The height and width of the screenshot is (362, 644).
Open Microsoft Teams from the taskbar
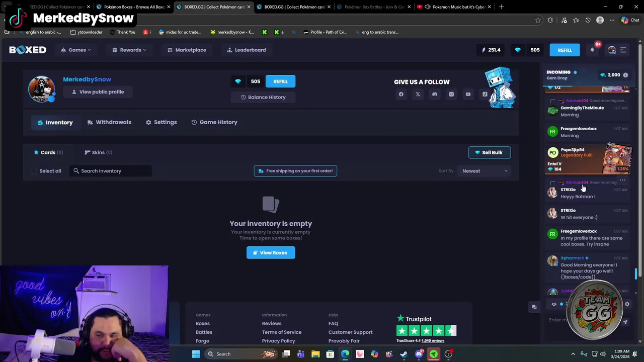point(301,354)
